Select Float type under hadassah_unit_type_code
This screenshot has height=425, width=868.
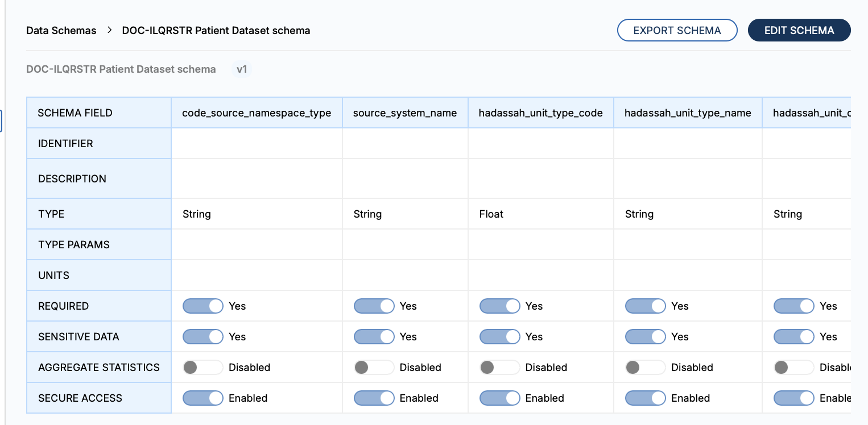(491, 214)
